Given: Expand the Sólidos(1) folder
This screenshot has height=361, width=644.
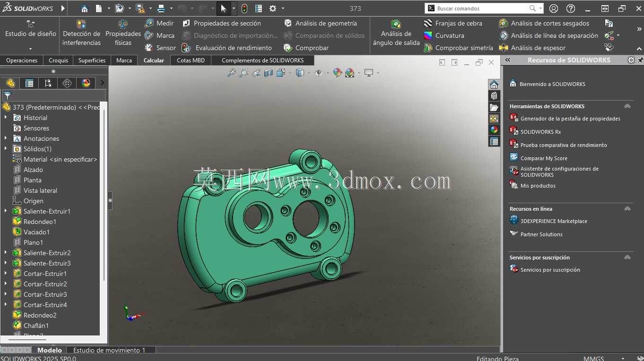Looking at the screenshot, I should (x=6, y=149).
